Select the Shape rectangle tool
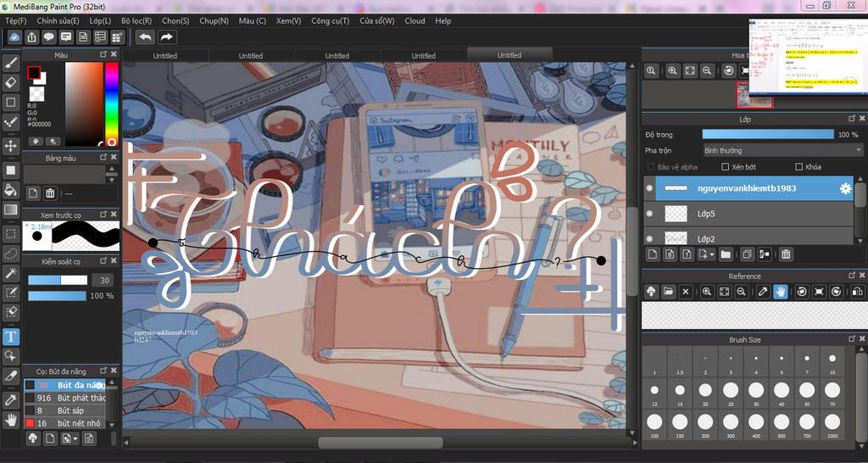The image size is (868, 463). pyautogui.click(x=10, y=103)
